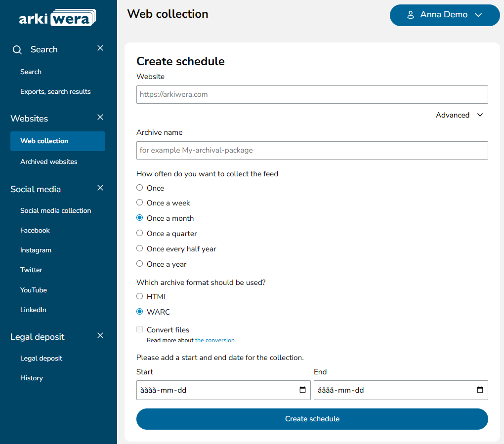This screenshot has width=504, height=444.
Task: Click the Website URL input field
Action: 312,94
